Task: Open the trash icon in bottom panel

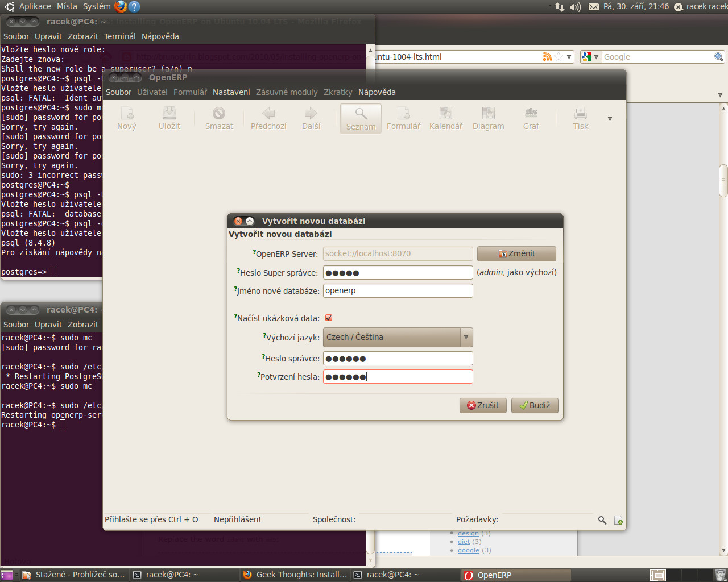Action: click(x=720, y=575)
